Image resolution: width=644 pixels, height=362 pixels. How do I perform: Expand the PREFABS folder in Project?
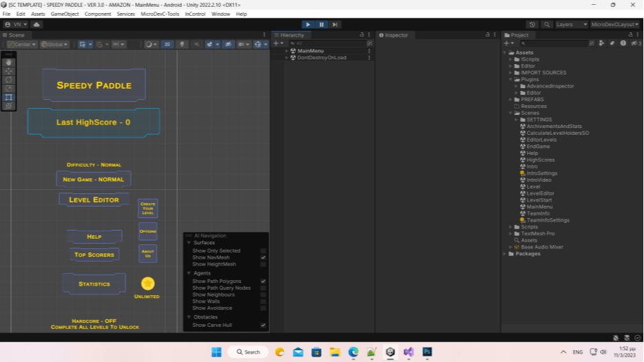[x=510, y=99]
